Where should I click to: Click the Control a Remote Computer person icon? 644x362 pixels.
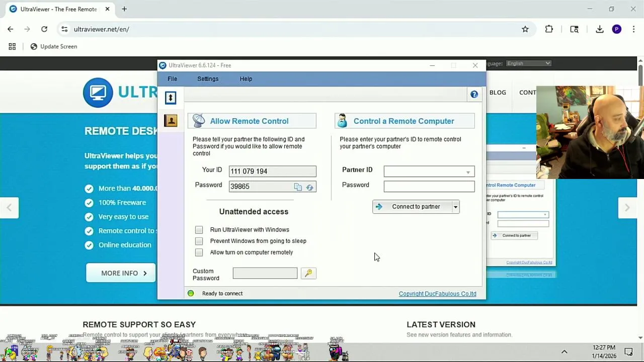pos(343,121)
